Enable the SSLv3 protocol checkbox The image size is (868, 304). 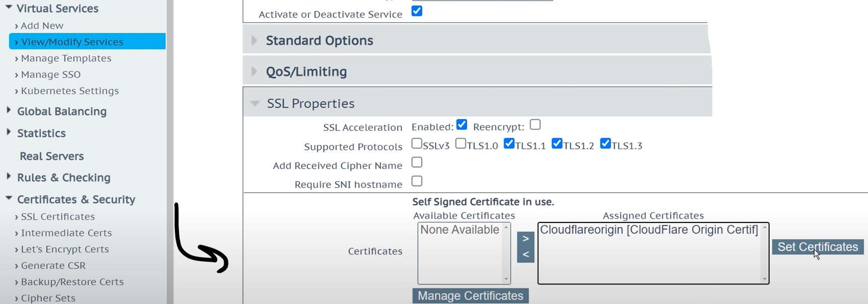point(417,144)
